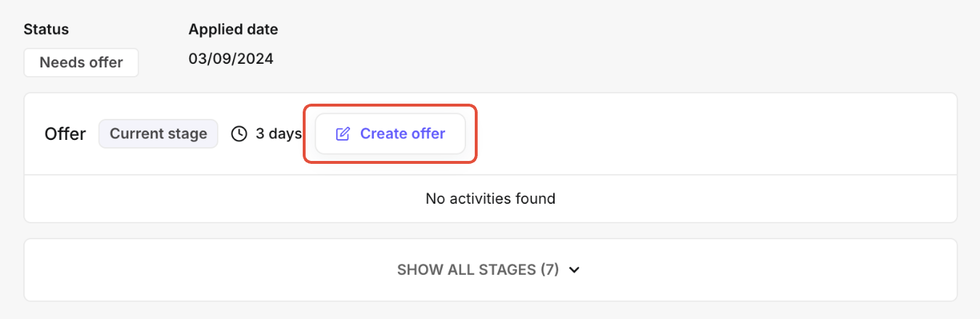Click the SHOW ALL STAGES (7) text

[478, 270]
